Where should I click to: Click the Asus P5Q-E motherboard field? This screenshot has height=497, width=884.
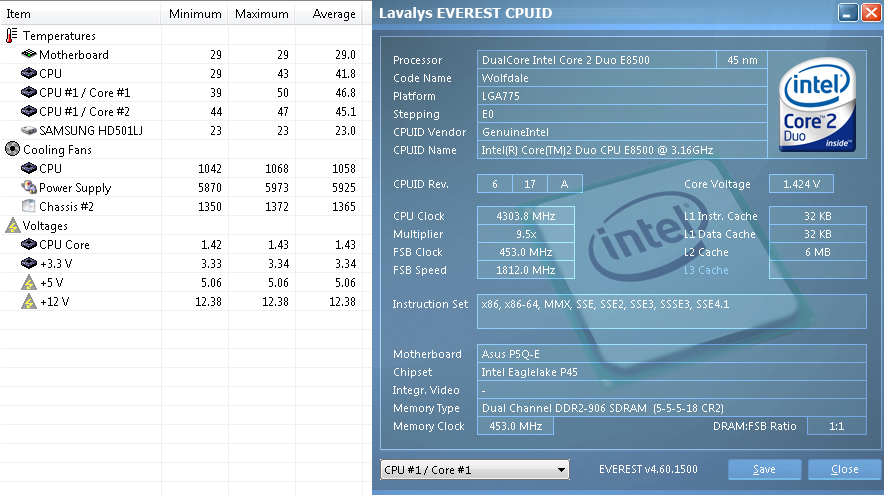coord(671,354)
